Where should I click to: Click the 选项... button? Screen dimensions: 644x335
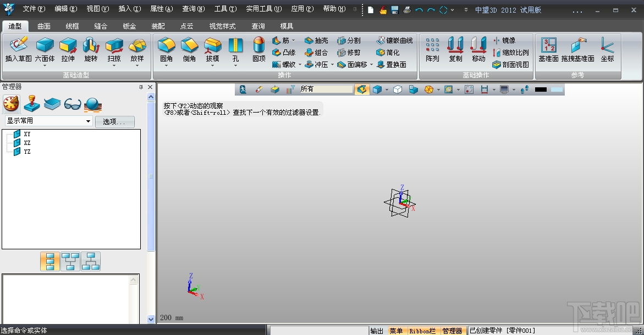click(114, 122)
